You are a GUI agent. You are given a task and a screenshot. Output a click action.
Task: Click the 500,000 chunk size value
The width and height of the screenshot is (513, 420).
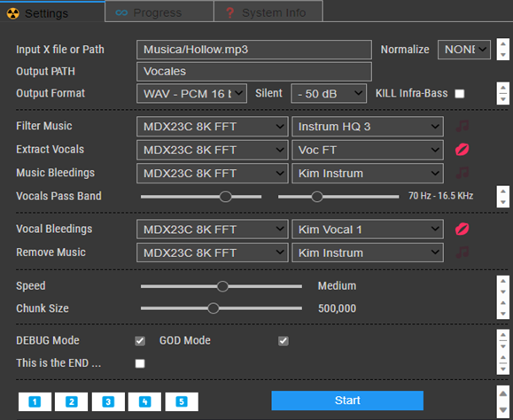point(337,308)
